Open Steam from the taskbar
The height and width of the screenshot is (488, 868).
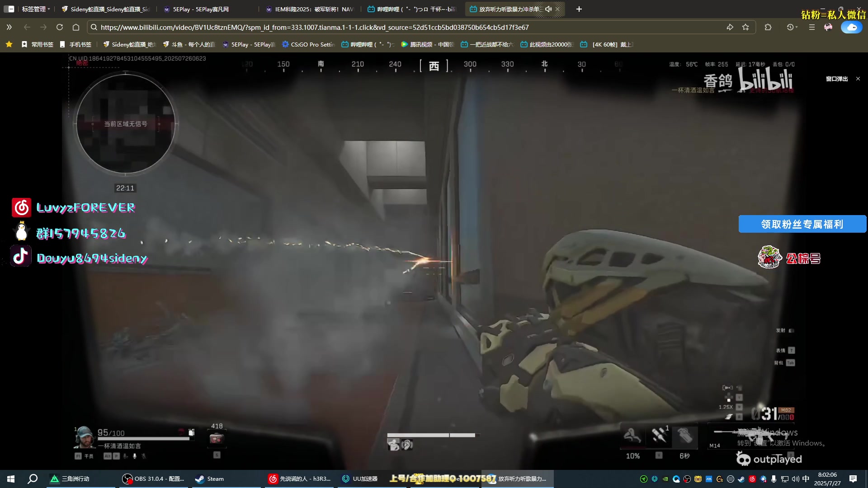tap(226, 479)
